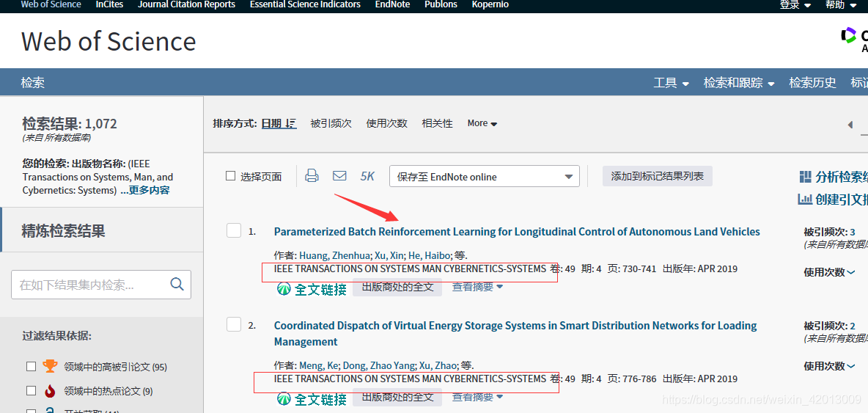Click author He, Haibo
This screenshot has width=868, height=413.
pyautogui.click(x=429, y=255)
